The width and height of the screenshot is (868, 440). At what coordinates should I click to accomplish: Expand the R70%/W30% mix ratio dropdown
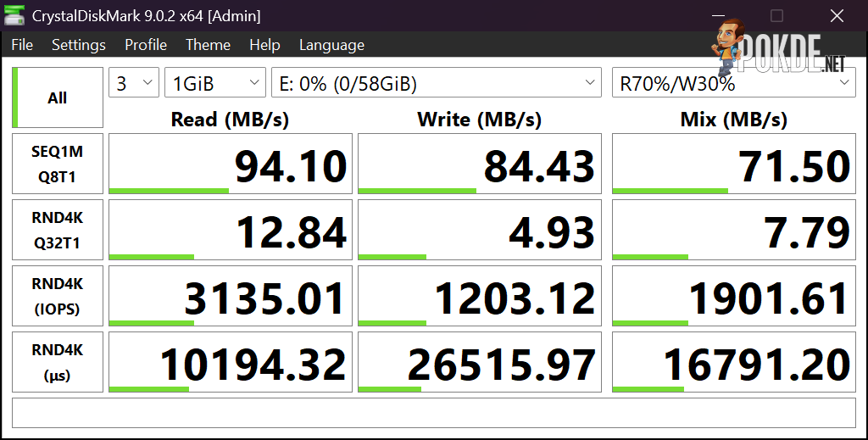coord(733,82)
